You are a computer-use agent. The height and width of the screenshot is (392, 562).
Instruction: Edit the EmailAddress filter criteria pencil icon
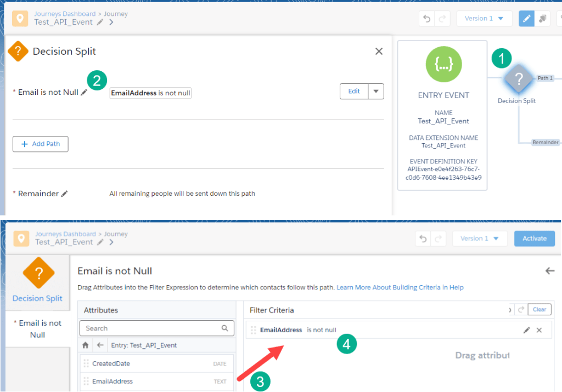[x=526, y=330]
